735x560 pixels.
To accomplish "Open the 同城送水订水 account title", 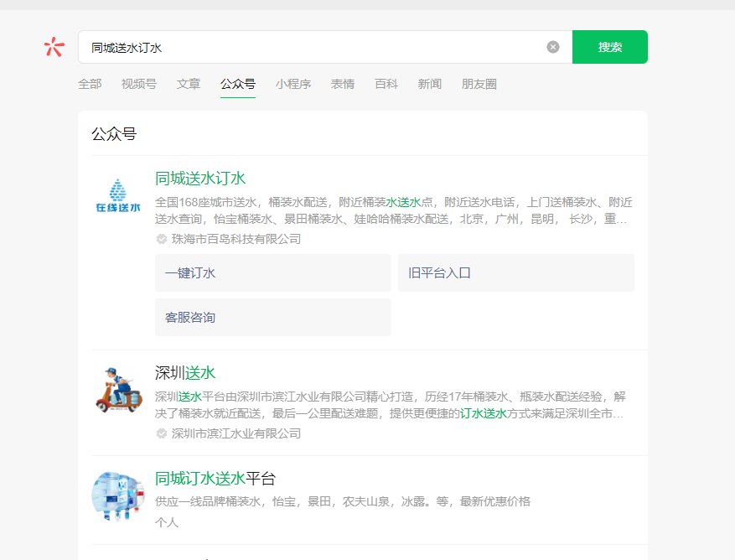I will (200, 179).
